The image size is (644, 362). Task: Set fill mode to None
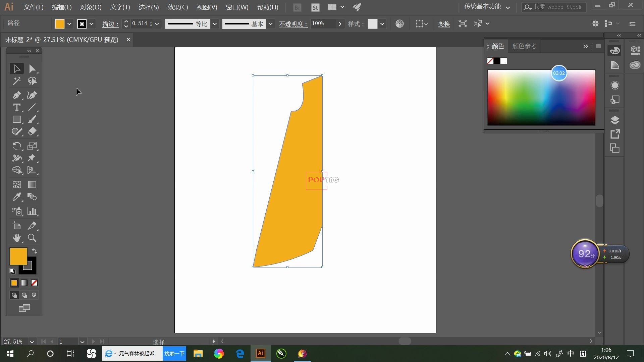[x=34, y=283]
